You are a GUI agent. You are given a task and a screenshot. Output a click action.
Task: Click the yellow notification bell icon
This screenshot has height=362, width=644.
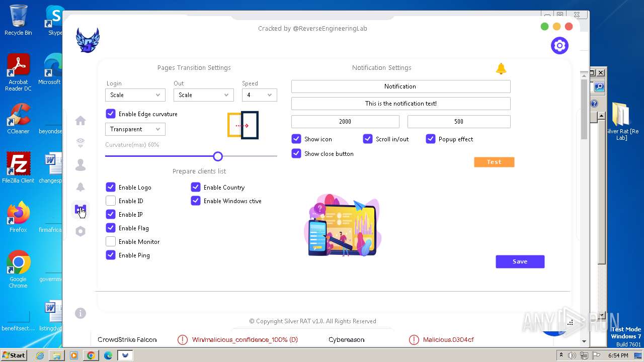501,69
